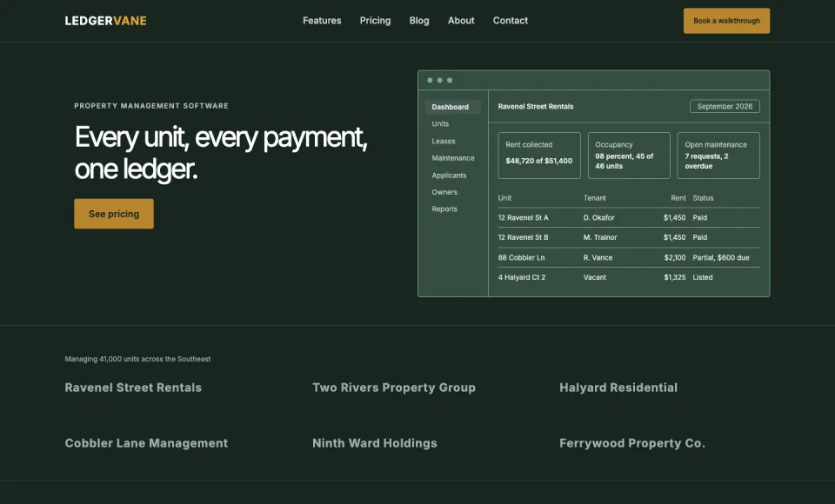Click tenant D. Okafor

pyautogui.click(x=598, y=217)
